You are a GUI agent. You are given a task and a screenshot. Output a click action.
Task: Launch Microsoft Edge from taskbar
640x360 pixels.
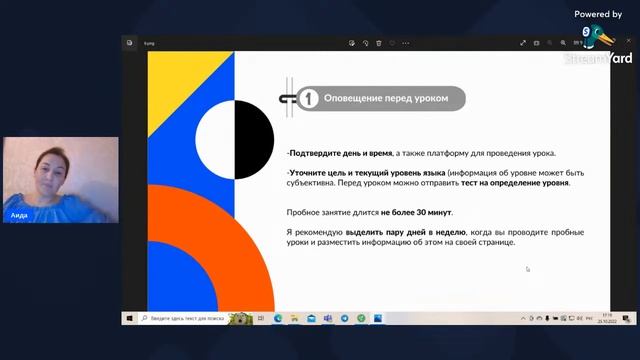(x=278, y=318)
